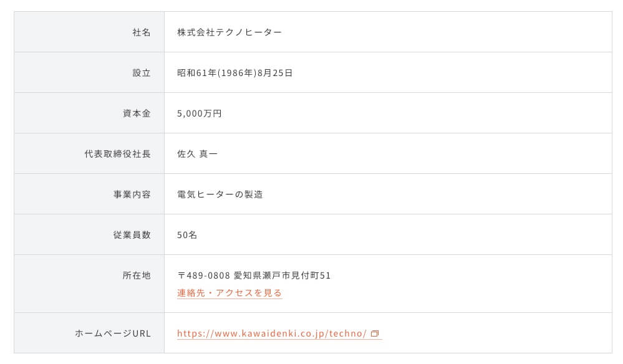Viewport: 623px width, 364px height.
Task: Select the president name 佐久 真一
Action: coord(198,154)
